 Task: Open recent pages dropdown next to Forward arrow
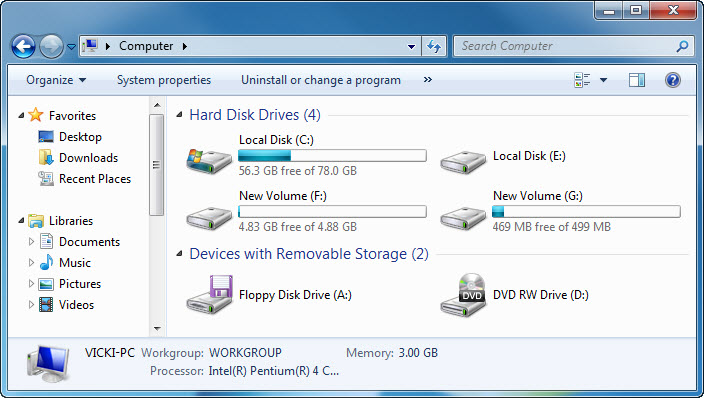tap(71, 46)
